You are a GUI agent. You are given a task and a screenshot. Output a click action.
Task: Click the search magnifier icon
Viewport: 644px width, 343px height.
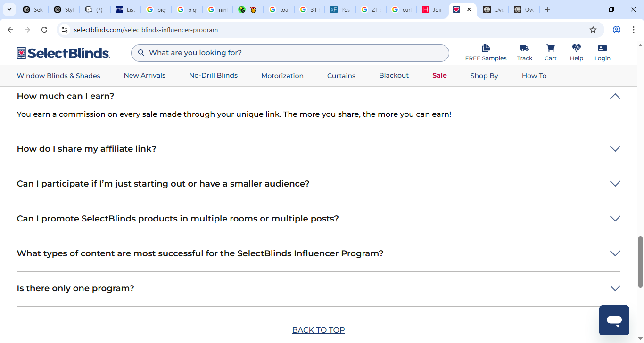tap(141, 53)
